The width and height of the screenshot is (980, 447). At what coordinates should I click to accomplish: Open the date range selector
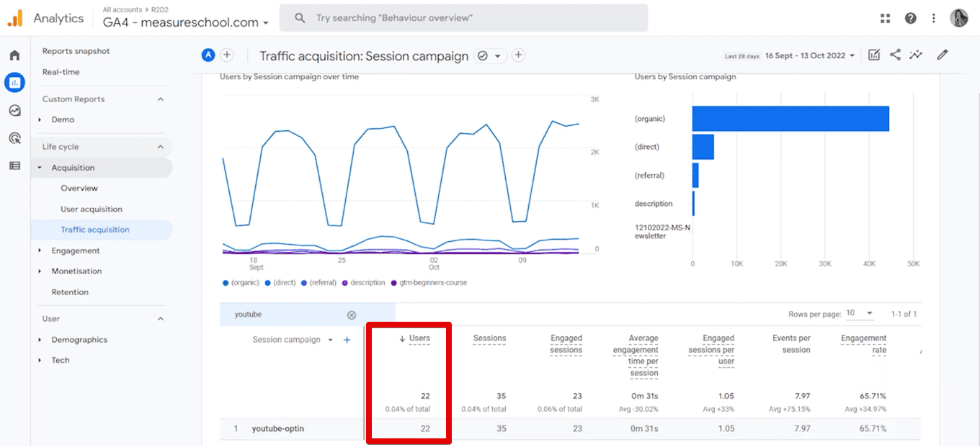tap(807, 55)
